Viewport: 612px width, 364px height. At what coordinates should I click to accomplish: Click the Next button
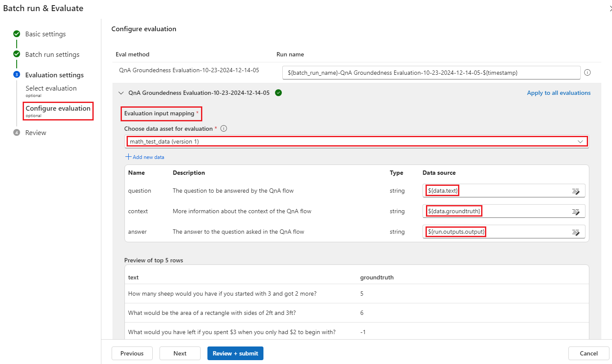(x=180, y=353)
